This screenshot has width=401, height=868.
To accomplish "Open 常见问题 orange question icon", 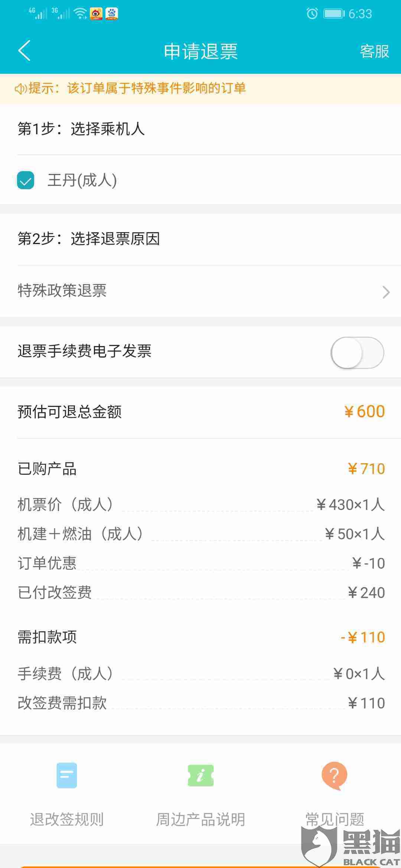I will [x=334, y=776].
